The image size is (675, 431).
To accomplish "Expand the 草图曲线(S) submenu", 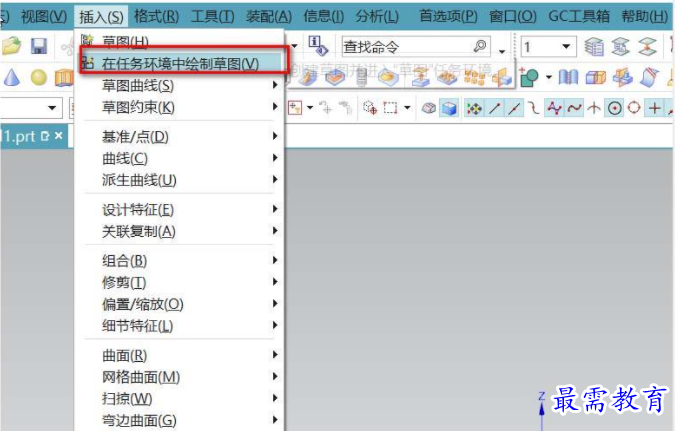I will pyautogui.click(x=276, y=85).
